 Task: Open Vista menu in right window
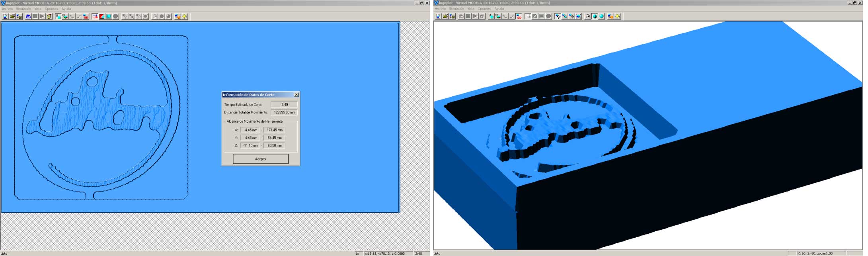pos(471,9)
